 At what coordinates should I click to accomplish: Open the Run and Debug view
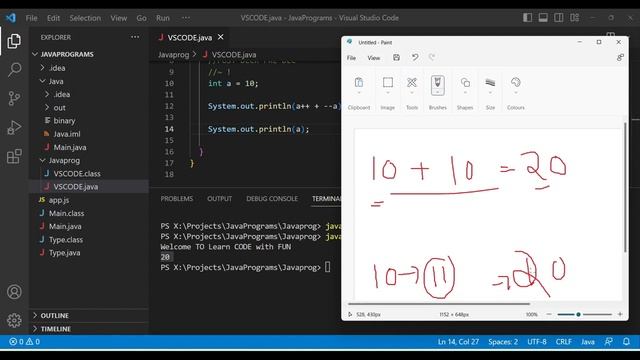14,127
